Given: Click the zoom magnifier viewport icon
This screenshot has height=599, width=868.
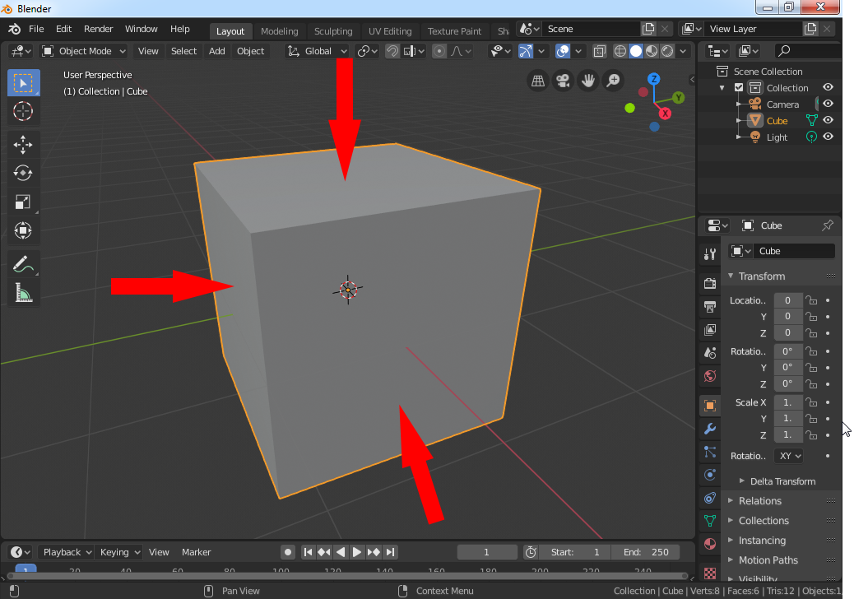Looking at the screenshot, I should coord(613,81).
